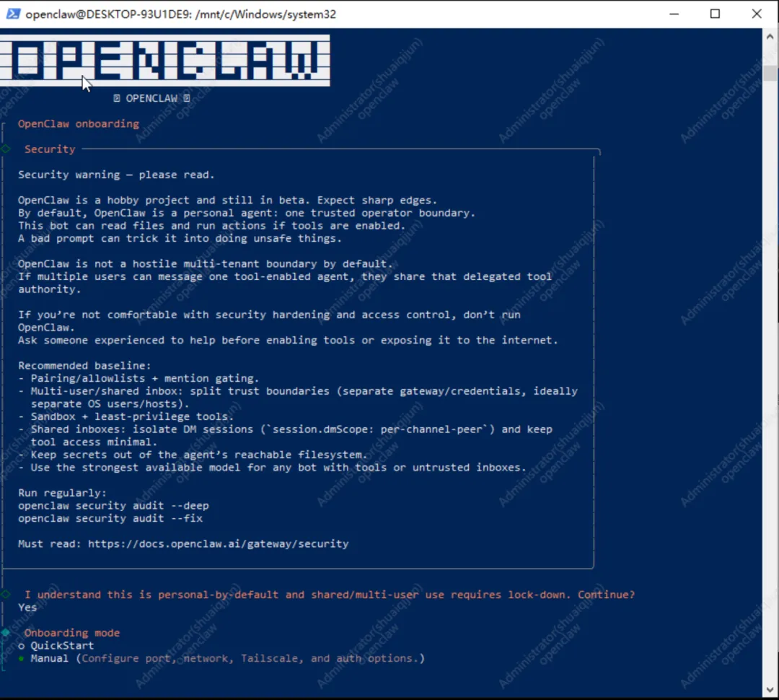Click the 'Yes' answer text
779x700 pixels.
(27, 607)
